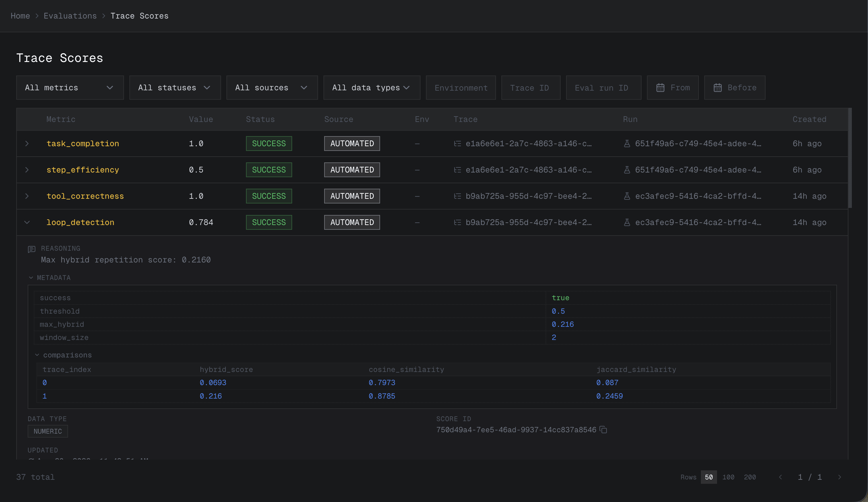The width and height of the screenshot is (868, 502).
Task: Open trace e1a6e6e1 in task_completion row
Action: pyautogui.click(x=528, y=144)
